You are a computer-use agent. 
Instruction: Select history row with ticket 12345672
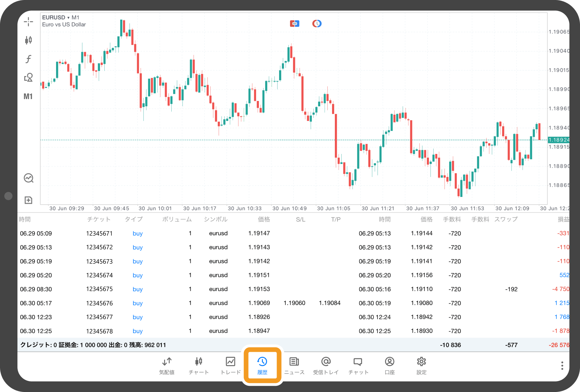[293, 247]
